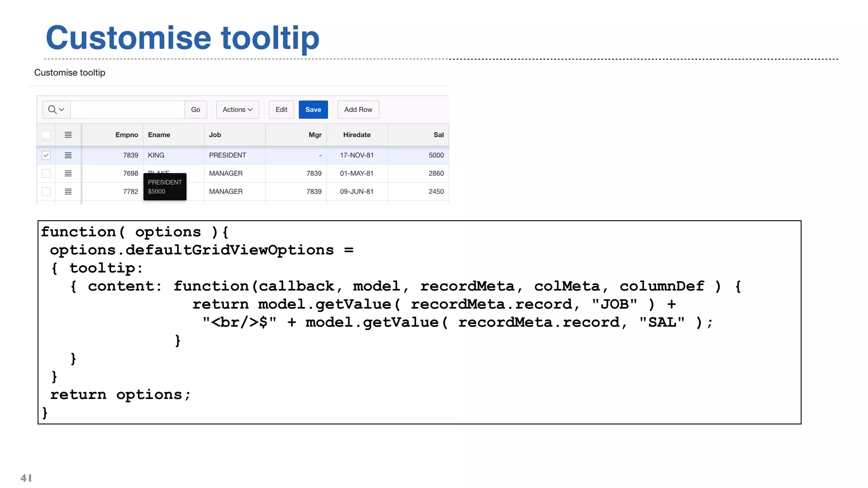Select the 5000 salary cell
The height and width of the screenshot is (488, 868).
click(418, 155)
